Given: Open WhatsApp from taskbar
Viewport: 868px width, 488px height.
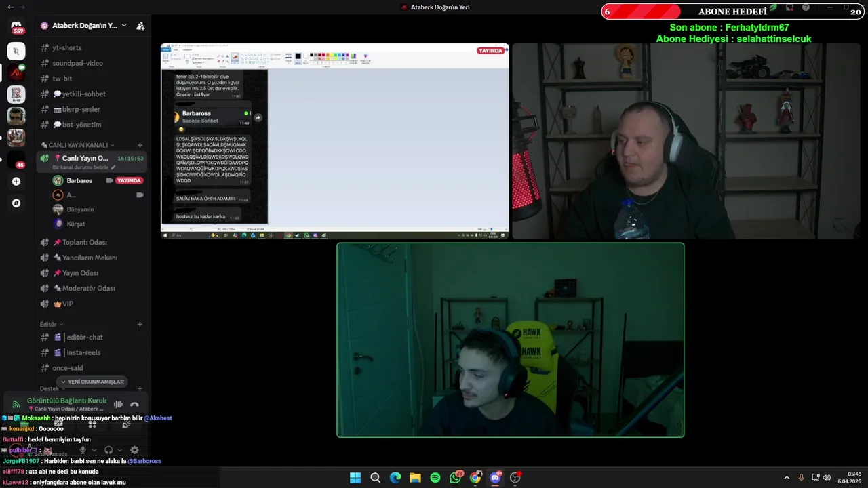Looking at the screenshot, I should point(456,478).
